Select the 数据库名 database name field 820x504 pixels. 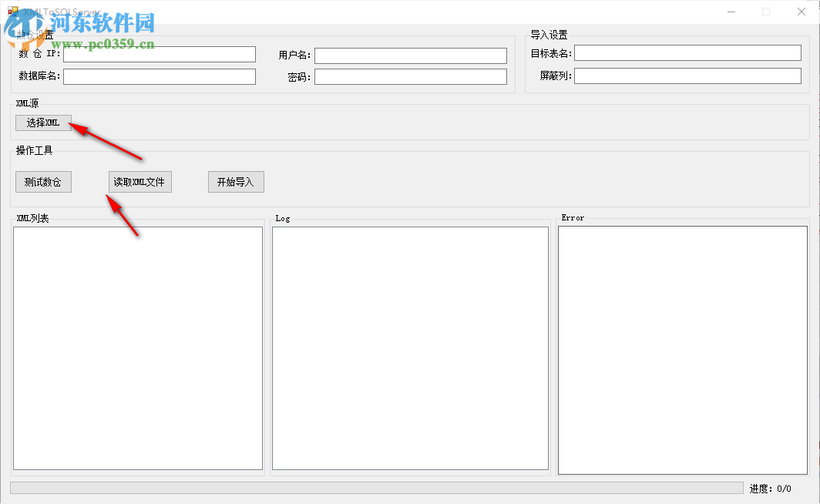pyautogui.click(x=159, y=76)
